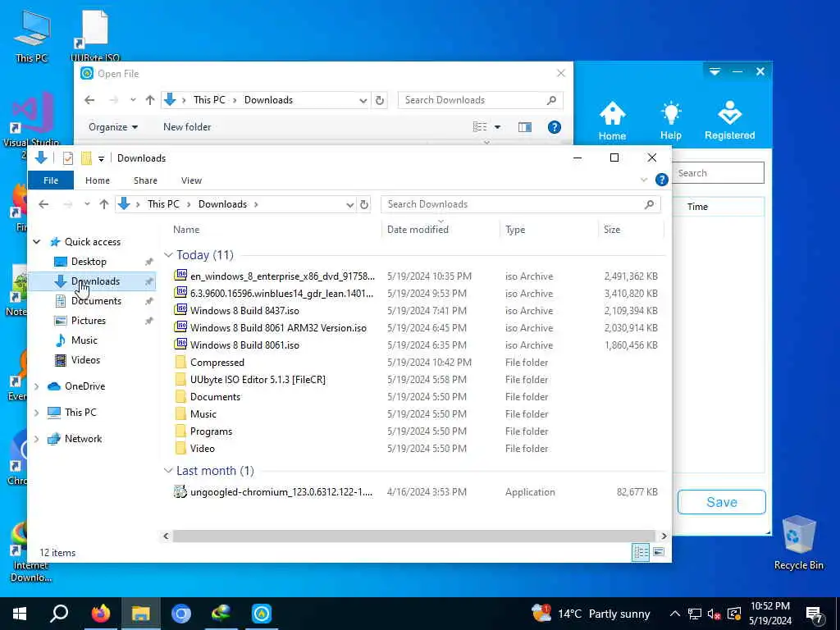Open view options arrow in Open File dialog
Viewport: 840px width, 630px height.
[497, 127]
